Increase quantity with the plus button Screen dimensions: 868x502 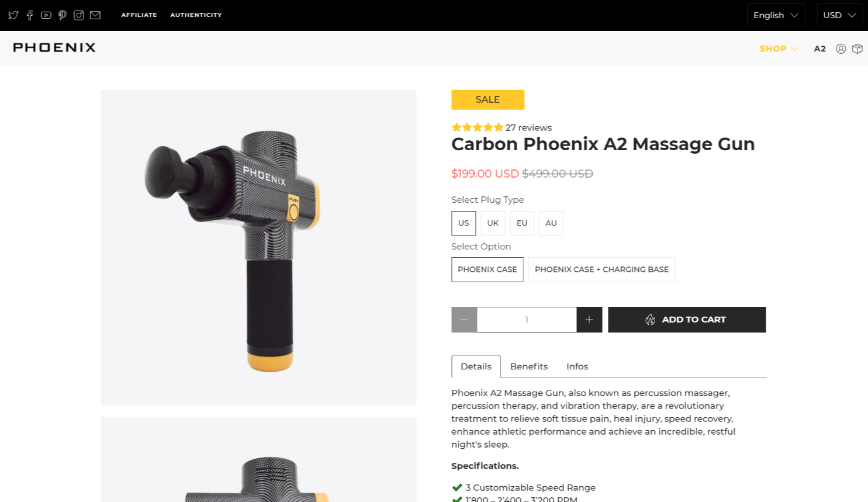click(589, 320)
